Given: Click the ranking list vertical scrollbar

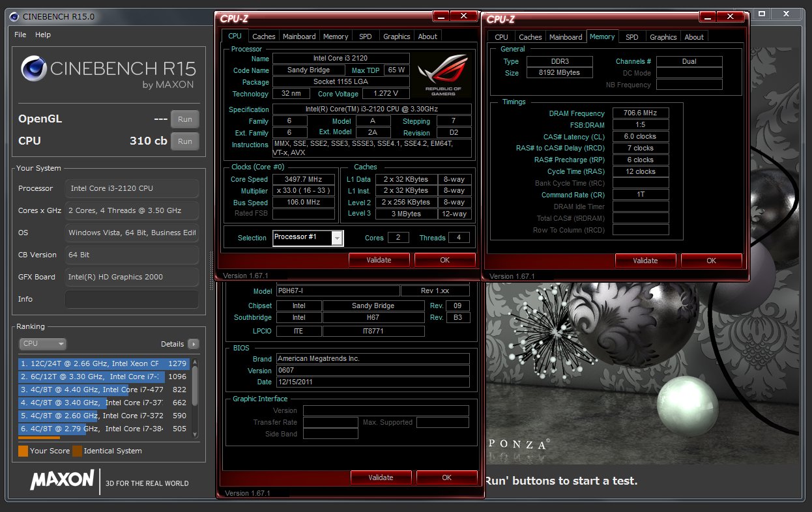Looking at the screenshot, I should (x=195, y=397).
